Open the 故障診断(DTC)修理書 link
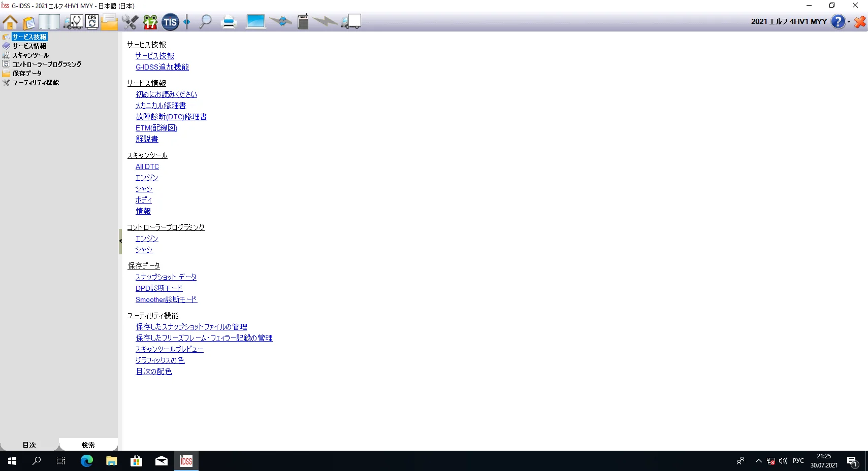Screen dimensions: 868x471 pyautogui.click(x=171, y=117)
